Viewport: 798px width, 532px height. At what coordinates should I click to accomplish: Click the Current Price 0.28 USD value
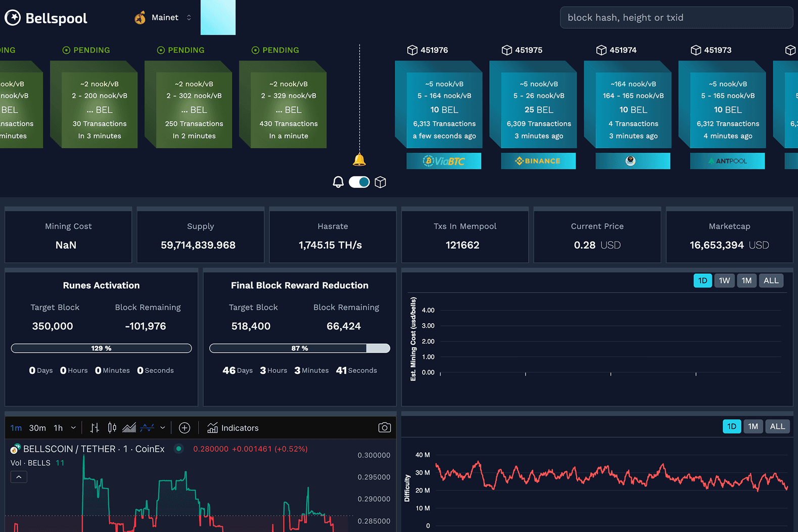pos(597,245)
